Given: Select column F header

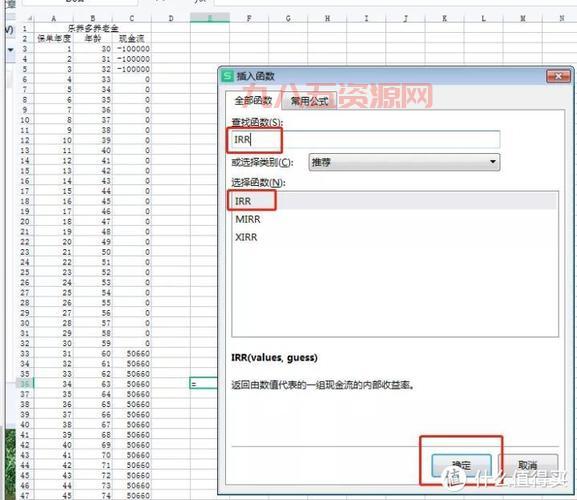Looking at the screenshot, I should pos(249,18).
